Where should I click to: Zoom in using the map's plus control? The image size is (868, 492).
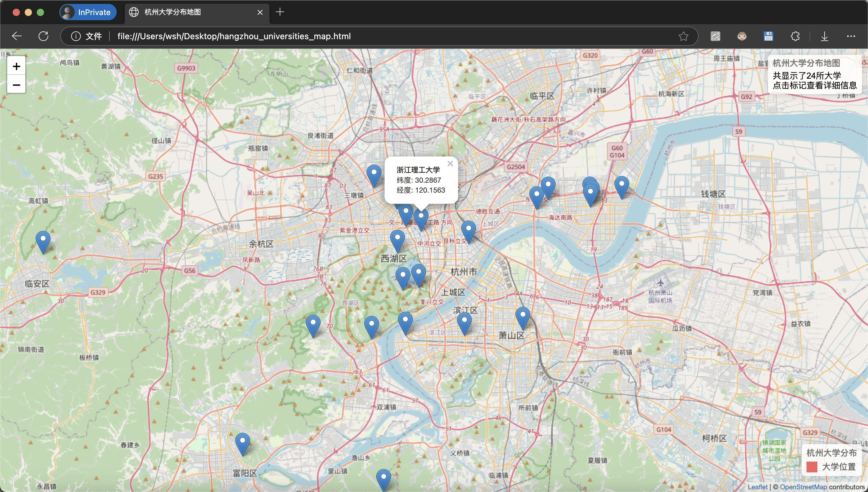click(16, 66)
